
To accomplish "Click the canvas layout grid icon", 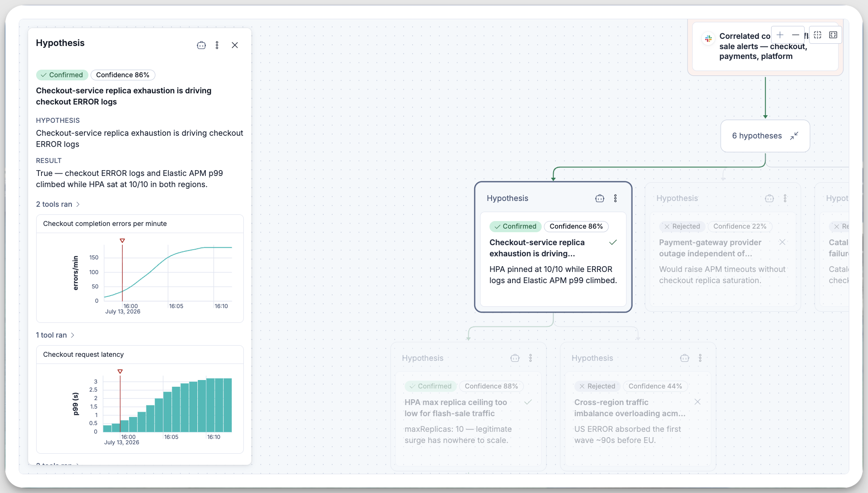I will (833, 35).
